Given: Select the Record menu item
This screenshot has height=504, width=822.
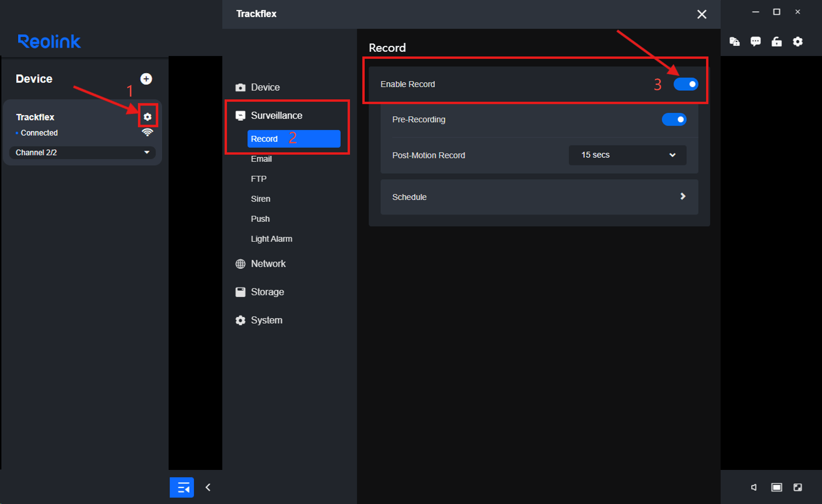Looking at the screenshot, I should (294, 139).
